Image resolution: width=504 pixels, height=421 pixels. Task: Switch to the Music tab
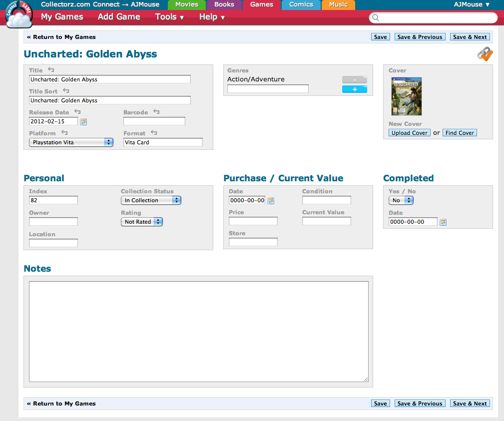point(338,4)
